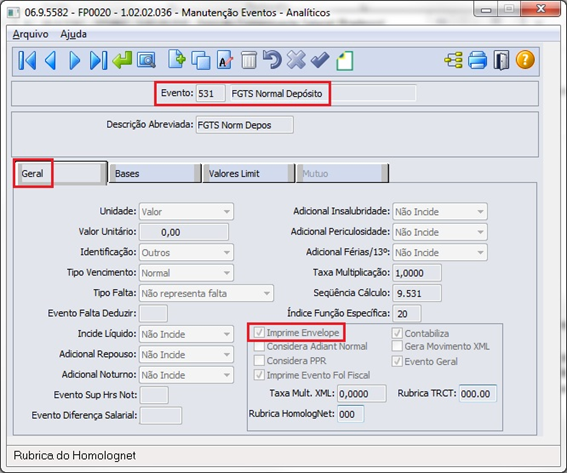
Task: Open the Incide Líquido dropdown
Action: click(186, 334)
